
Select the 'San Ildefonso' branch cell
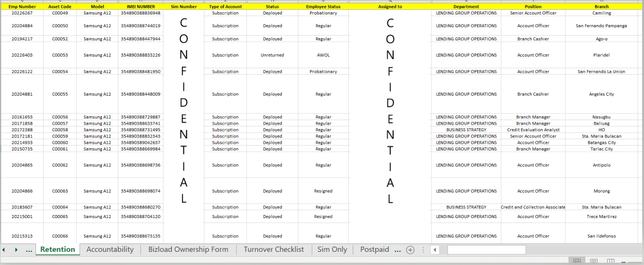pos(601,236)
